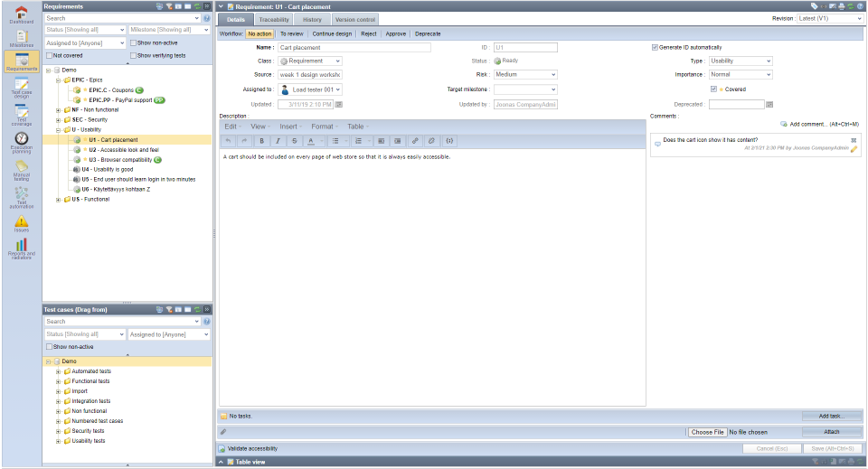Open the Risk dropdown
The height and width of the screenshot is (469, 868).
[525, 74]
